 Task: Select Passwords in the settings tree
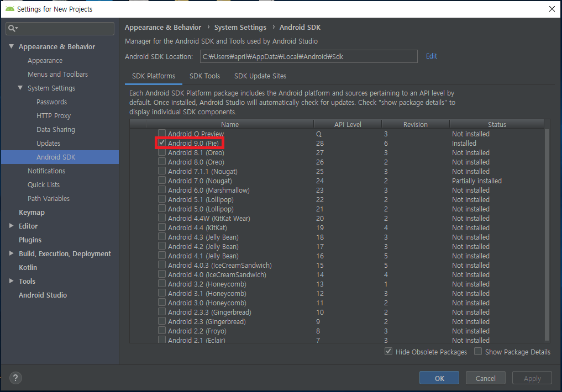pyautogui.click(x=51, y=102)
